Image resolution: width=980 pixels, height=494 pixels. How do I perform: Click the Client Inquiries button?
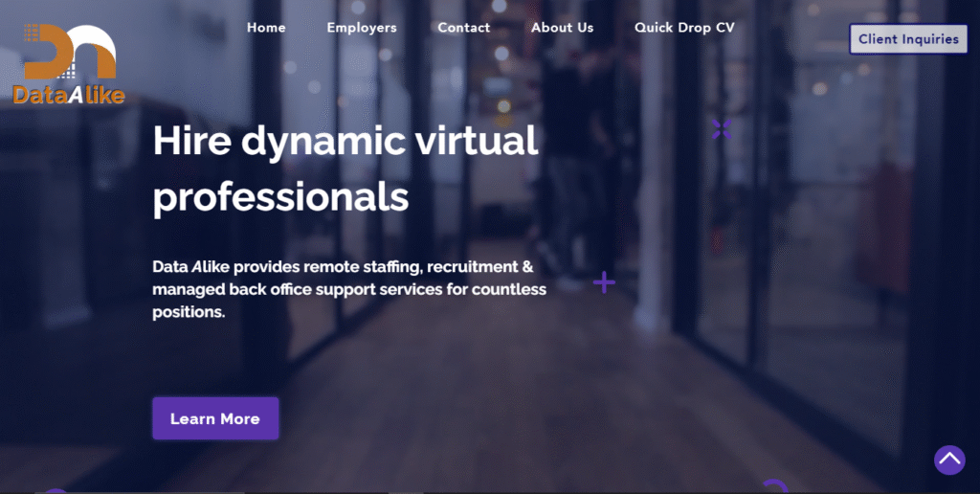(908, 38)
